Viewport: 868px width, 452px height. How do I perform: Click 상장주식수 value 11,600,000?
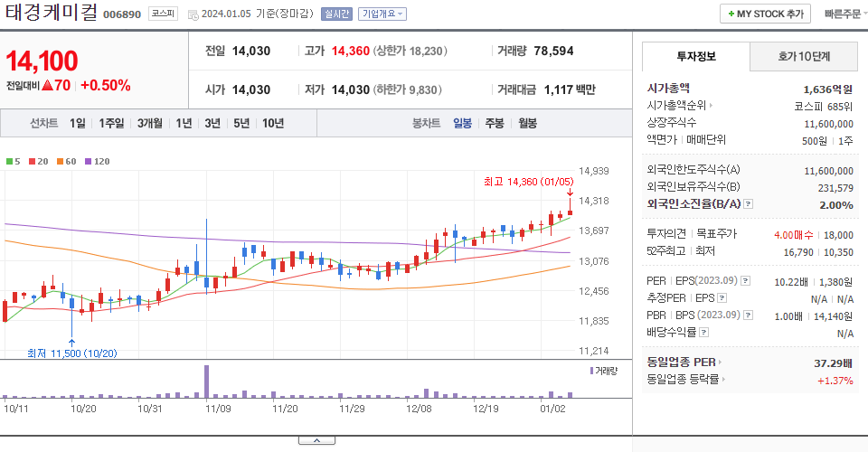tap(828, 124)
